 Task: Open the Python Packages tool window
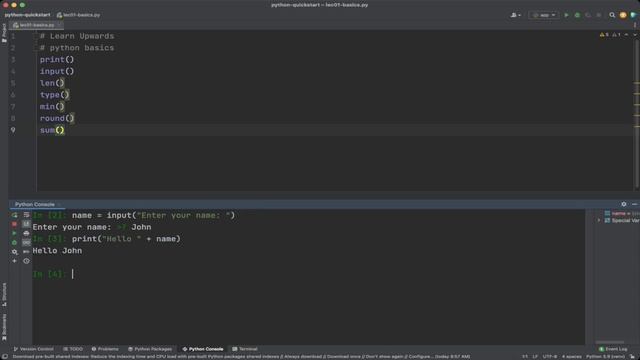(150, 349)
